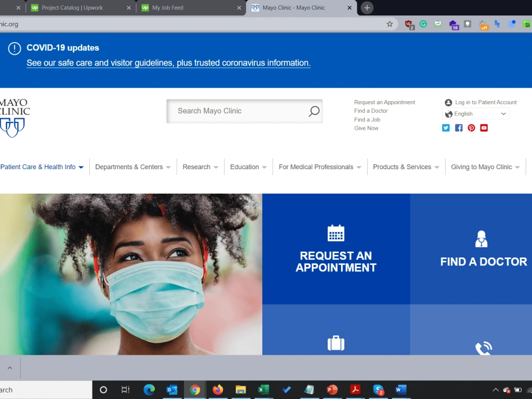Open Microsoft Edge from the taskbar

(x=149, y=389)
